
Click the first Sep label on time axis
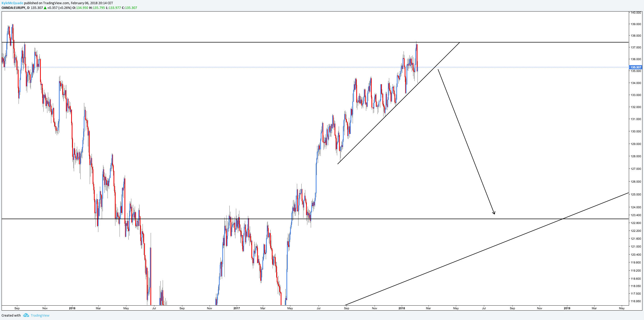pos(17,308)
